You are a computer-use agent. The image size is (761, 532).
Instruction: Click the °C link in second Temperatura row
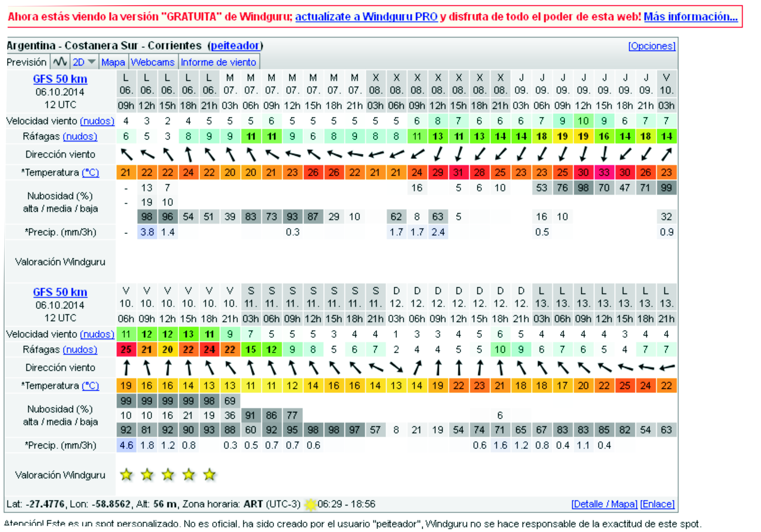point(90,386)
